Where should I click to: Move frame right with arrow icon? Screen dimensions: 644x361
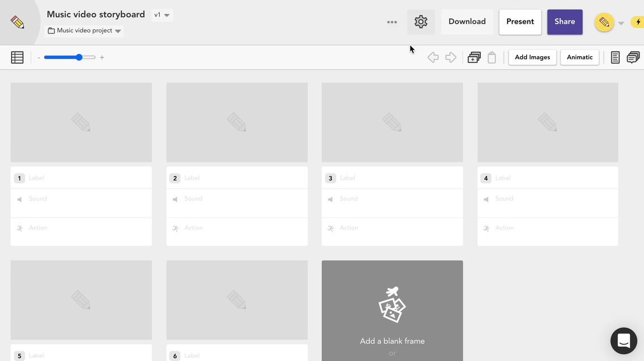(x=450, y=57)
